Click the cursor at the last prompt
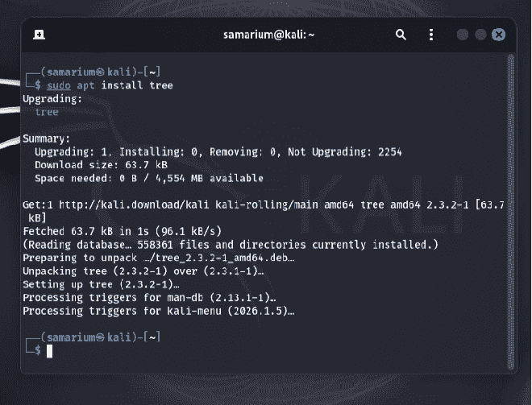The image size is (532, 405). point(49,351)
